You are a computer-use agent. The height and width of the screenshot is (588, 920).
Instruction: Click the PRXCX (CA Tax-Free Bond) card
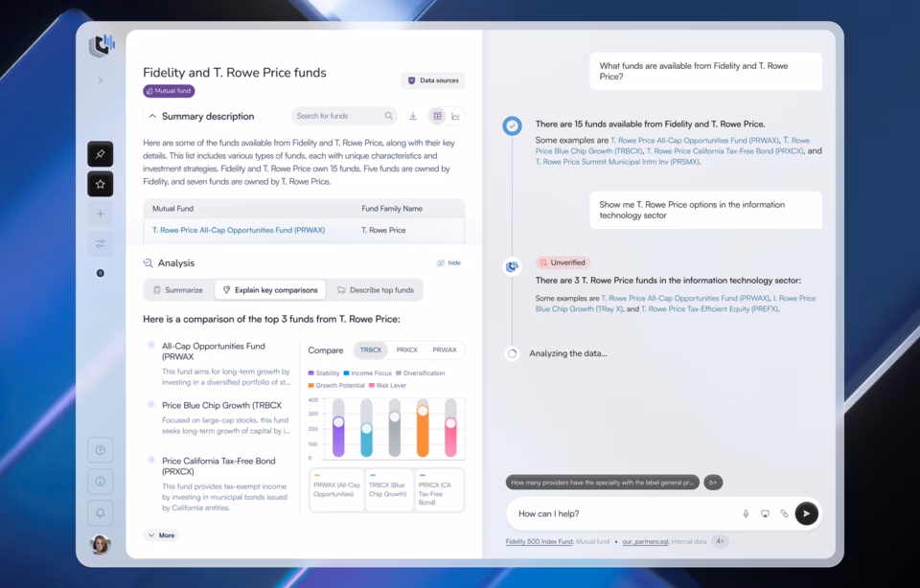(439, 490)
